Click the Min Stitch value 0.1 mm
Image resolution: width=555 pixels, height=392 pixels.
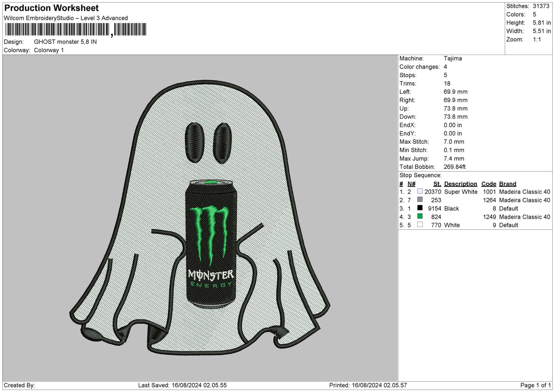tap(454, 150)
